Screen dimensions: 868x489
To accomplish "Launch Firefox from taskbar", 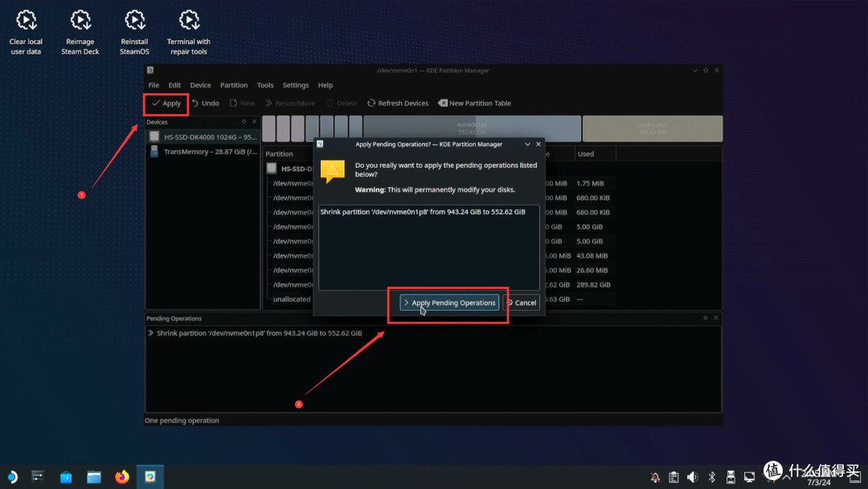I will pos(122,477).
